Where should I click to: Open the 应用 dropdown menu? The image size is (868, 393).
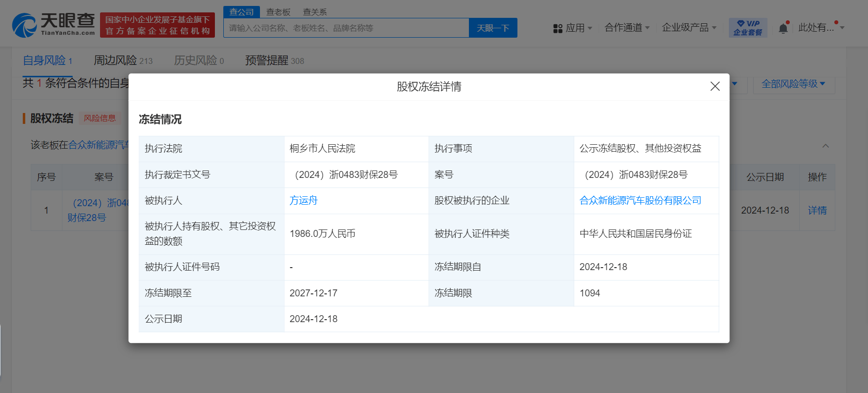(x=573, y=28)
